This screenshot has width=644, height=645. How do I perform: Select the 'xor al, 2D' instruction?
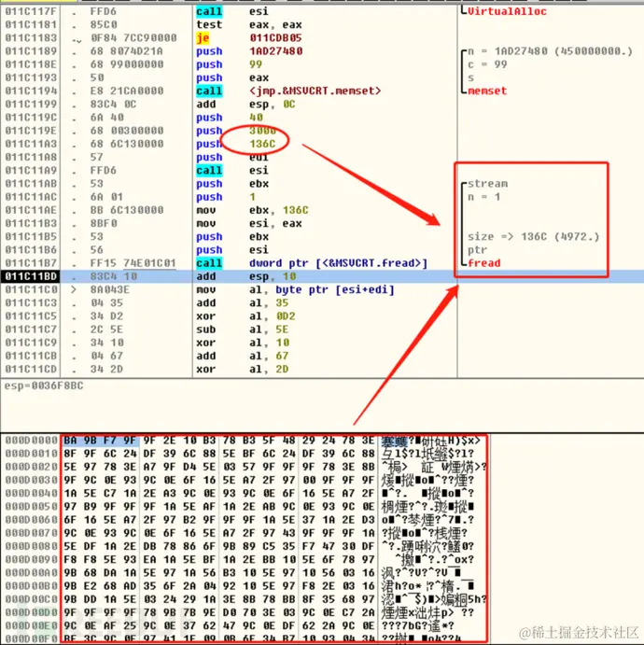(243, 369)
